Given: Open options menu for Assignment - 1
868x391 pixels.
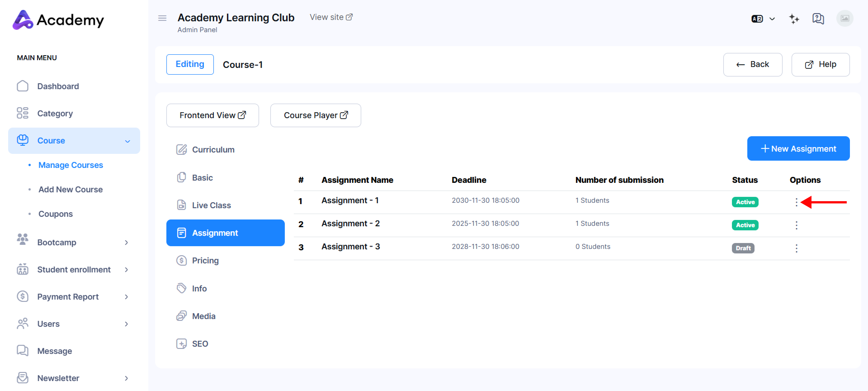Looking at the screenshot, I should 796,202.
